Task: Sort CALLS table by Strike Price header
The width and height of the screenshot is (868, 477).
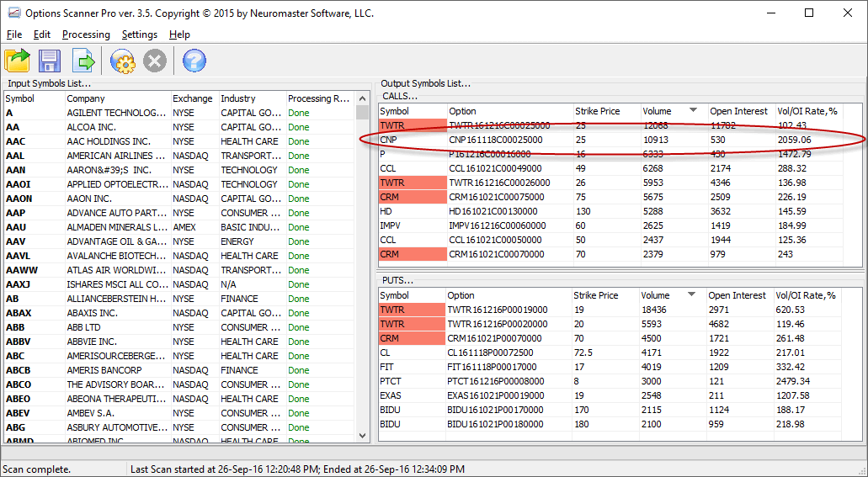Action: [x=607, y=111]
